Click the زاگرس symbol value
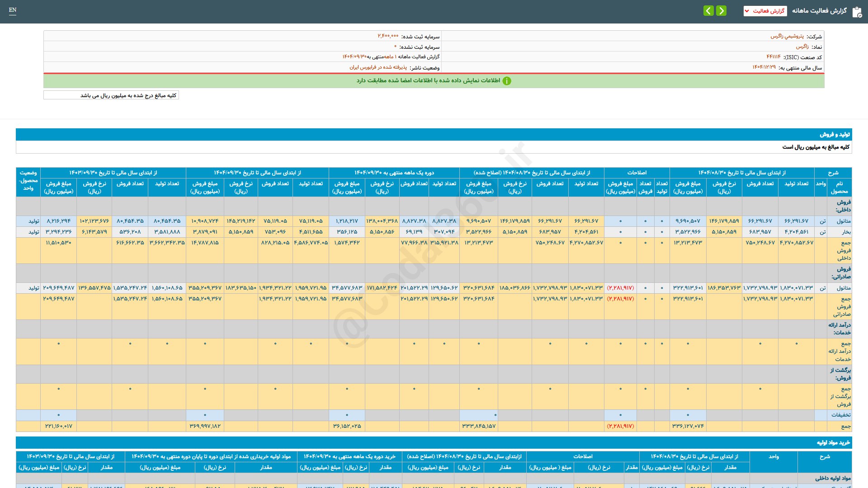The image size is (868, 488). click(x=802, y=47)
